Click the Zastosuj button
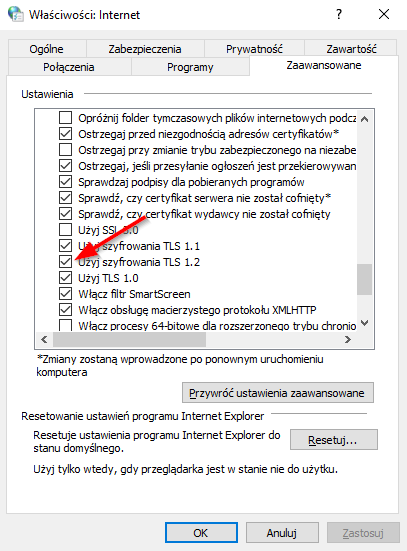The image size is (407, 551). (363, 533)
